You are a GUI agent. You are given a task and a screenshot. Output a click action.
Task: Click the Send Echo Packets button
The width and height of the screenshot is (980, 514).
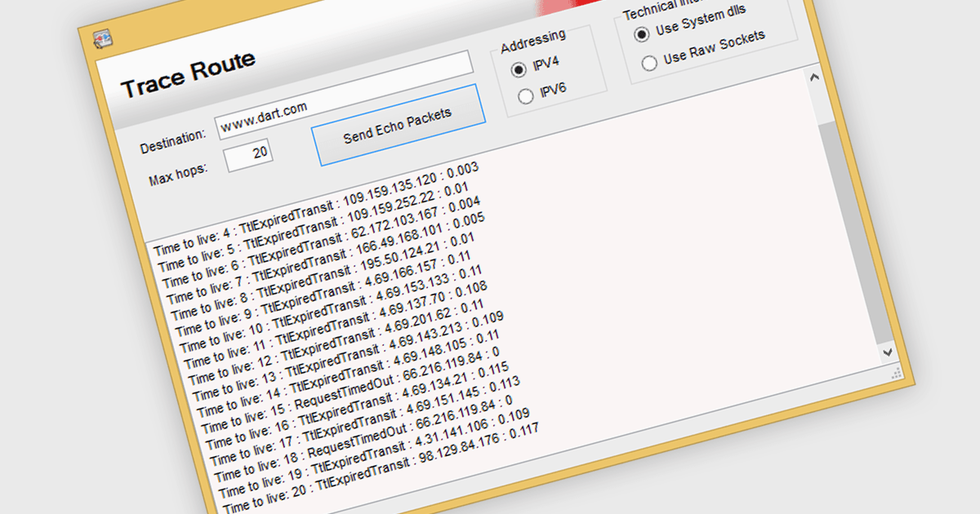pos(398,125)
